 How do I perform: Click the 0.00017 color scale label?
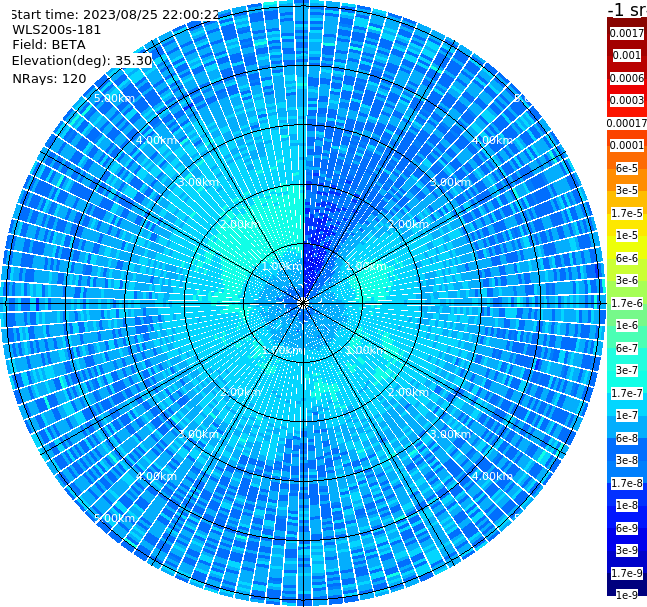click(627, 123)
